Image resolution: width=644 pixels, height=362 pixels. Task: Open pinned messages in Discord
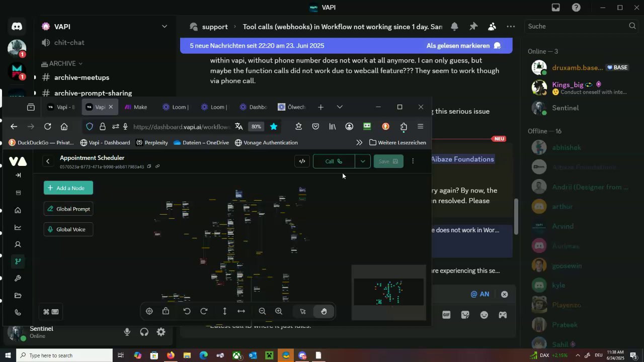473,27
